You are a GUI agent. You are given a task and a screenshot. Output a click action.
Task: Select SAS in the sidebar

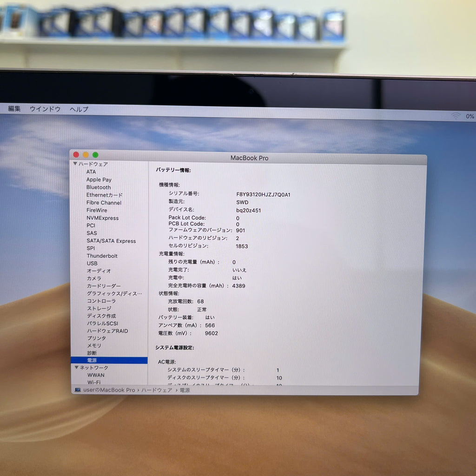click(x=92, y=233)
